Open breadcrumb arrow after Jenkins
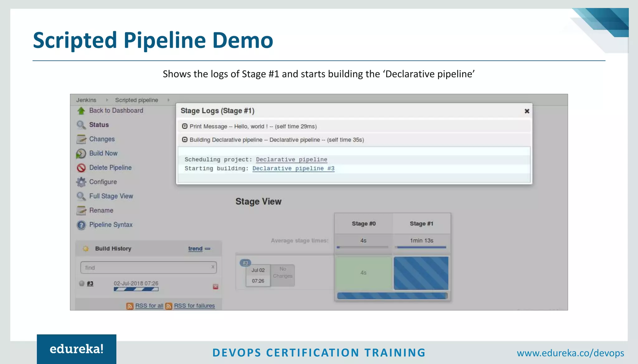Image resolution: width=638 pixels, height=364 pixels. pyautogui.click(x=107, y=100)
